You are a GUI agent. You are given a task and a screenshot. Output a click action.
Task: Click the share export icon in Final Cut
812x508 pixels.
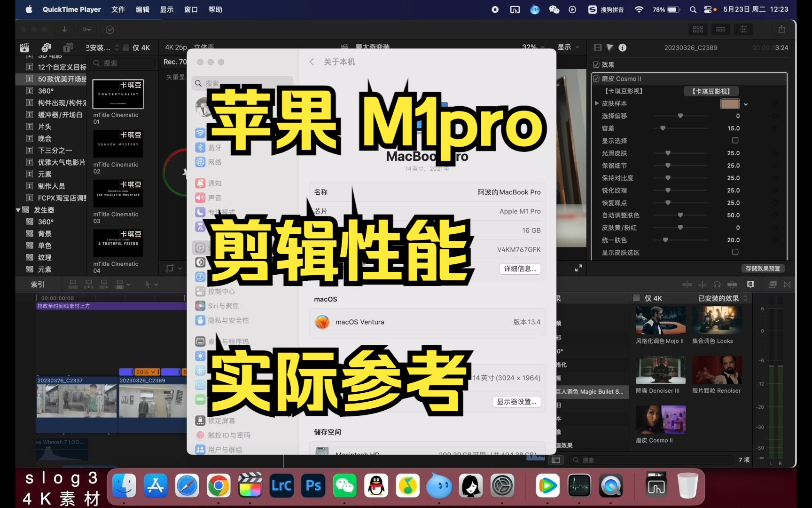[x=781, y=29]
